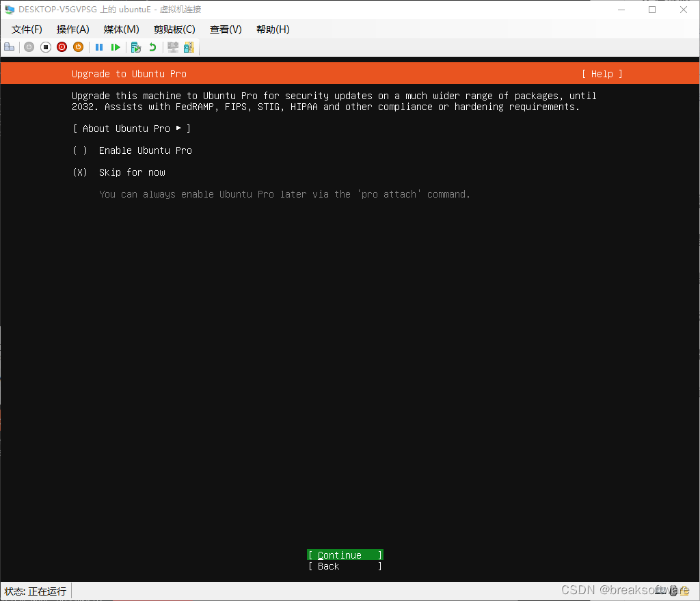Create a checkpoint with the server-play icon

click(x=136, y=47)
